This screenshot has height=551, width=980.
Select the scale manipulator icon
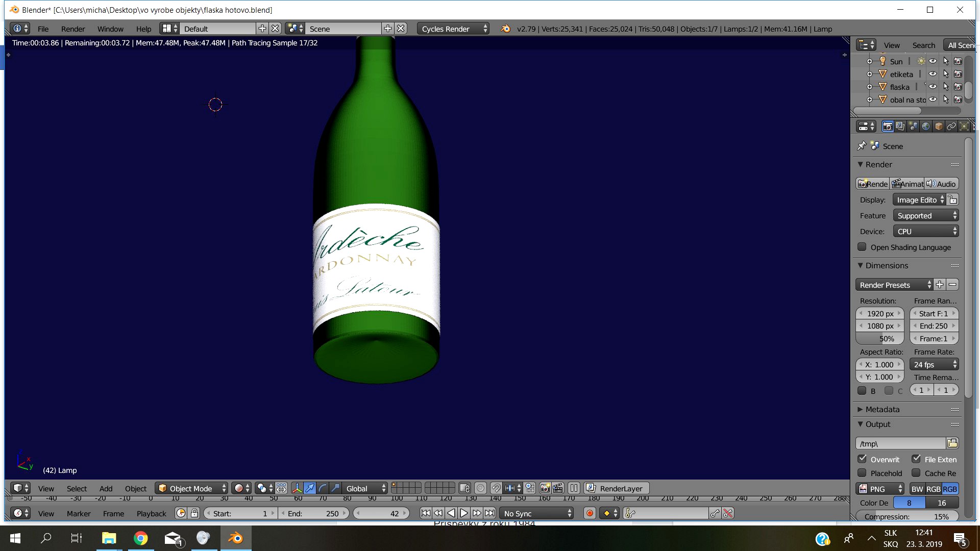[x=335, y=488]
